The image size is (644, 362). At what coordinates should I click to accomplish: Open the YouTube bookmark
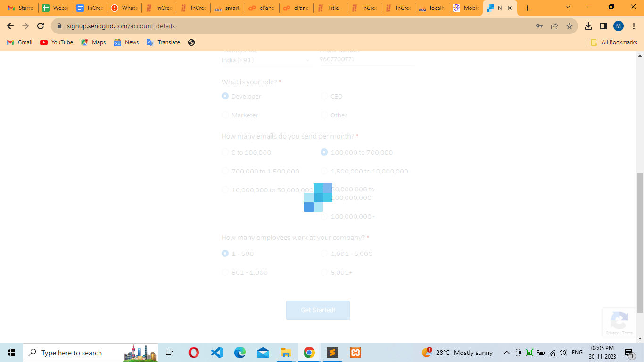pyautogui.click(x=57, y=42)
